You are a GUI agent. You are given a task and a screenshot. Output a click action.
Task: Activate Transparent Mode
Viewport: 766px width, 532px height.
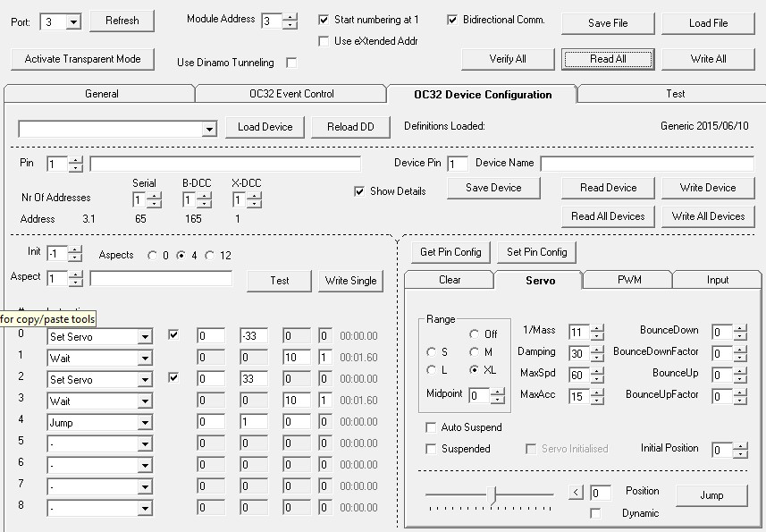coord(82,59)
